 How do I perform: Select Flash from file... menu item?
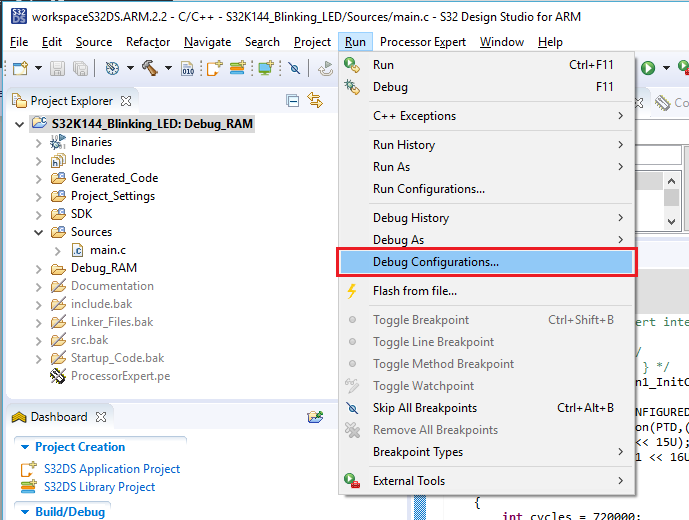(x=486, y=291)
